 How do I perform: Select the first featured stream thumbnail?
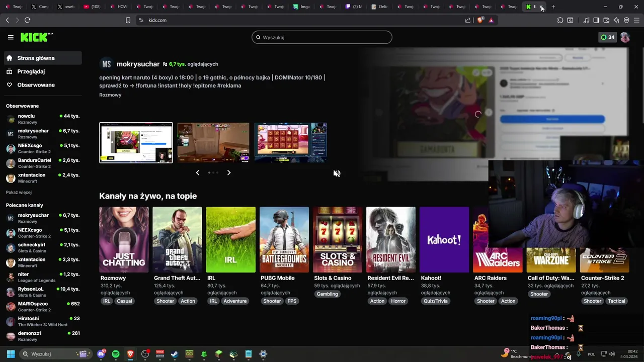(136, 142)
